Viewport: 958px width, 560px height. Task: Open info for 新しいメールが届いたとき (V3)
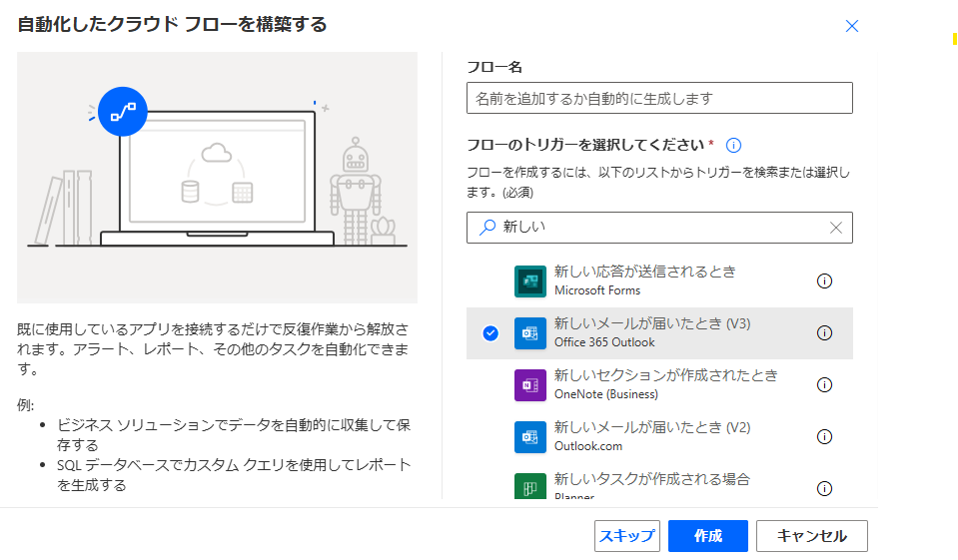tap(824, 332)
